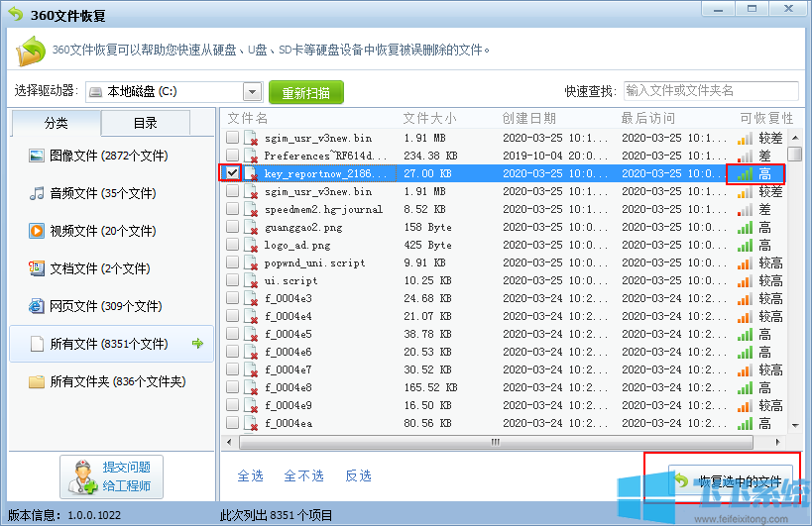The image size is (812, 526).
Task: Click recoverability bars for f_0004e8
Action: (x=746, y=388)
